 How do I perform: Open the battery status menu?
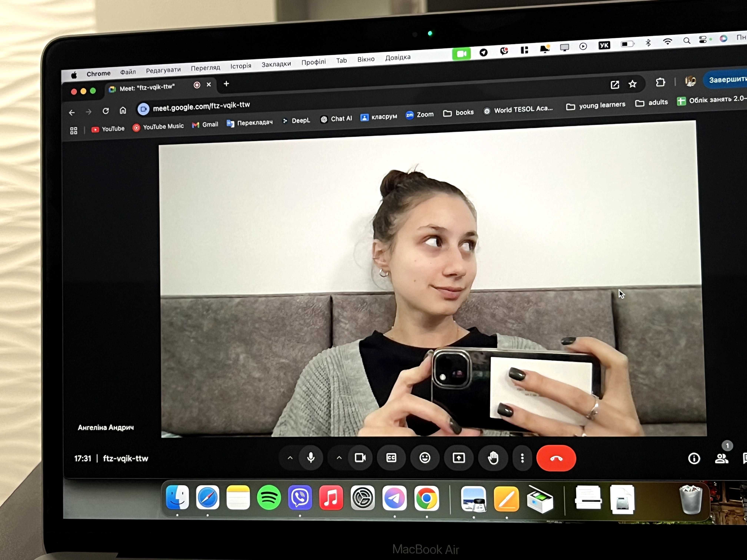coord(628,44)
